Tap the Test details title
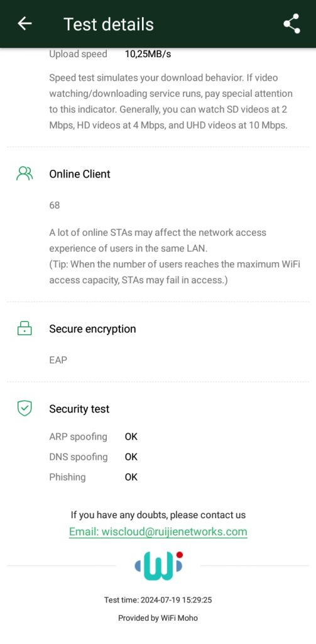The width and height of the screenshot is (316, 644). click(108, 25)
